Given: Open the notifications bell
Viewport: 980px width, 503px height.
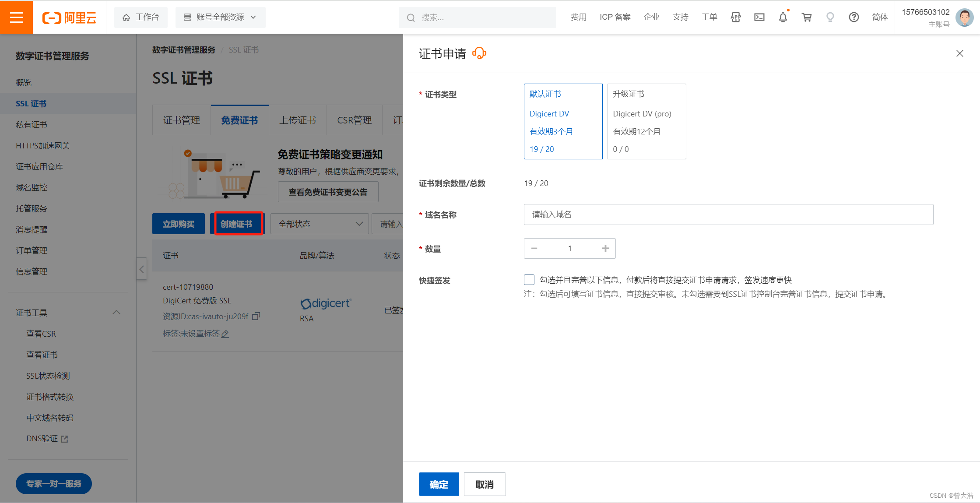Looking at the screenshot, I should [783, 17].
